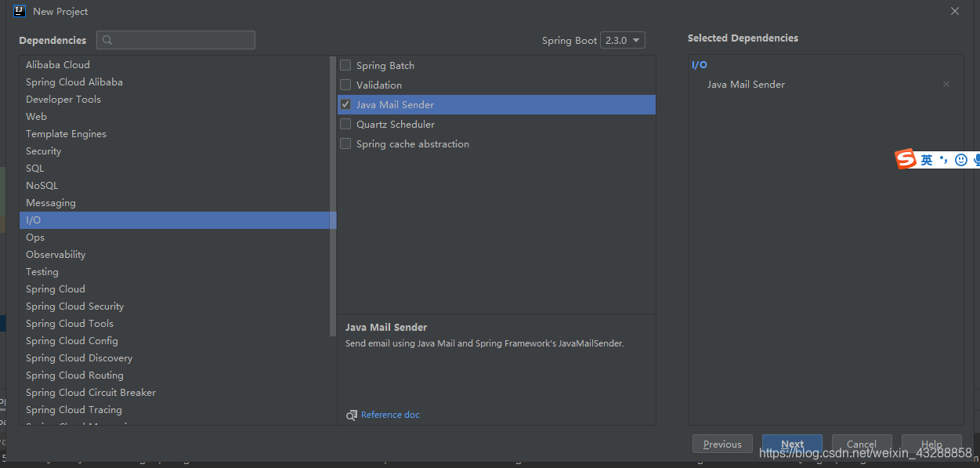Viewport: 980px width, 468px height.
Task: Click the Cancel button
Action: [x=862, y=444]
